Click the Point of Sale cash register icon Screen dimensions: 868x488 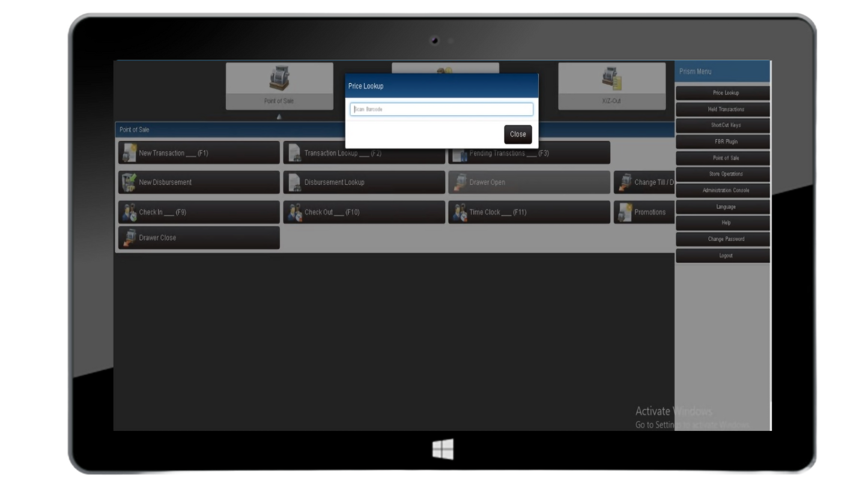[279, 79]
